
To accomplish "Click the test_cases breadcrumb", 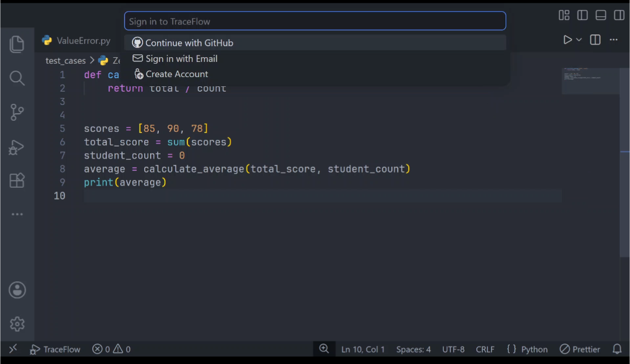I will click(x=65, y=61).
